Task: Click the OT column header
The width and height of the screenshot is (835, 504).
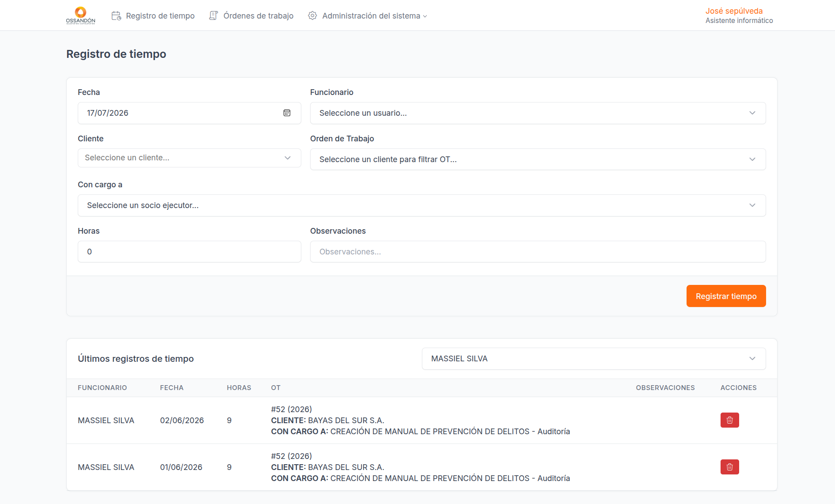Action: [x=276, y=388]
